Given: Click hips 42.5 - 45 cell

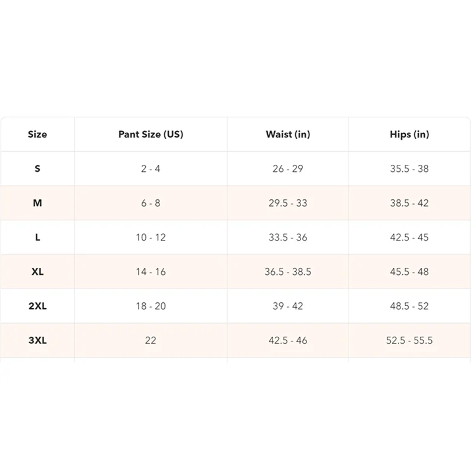Looking at the screenshot, I should [409, 237].
